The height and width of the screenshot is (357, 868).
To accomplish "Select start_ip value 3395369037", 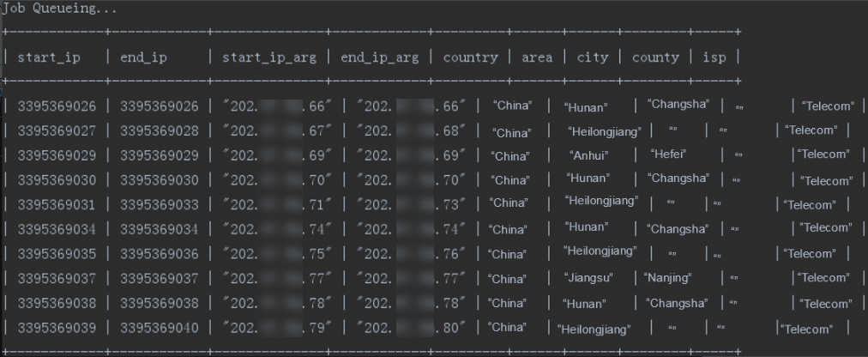I will [x=57, y=278].
